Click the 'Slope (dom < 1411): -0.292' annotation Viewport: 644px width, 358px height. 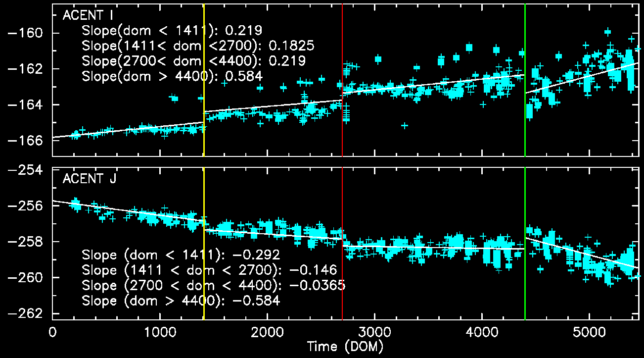[181, 256]
